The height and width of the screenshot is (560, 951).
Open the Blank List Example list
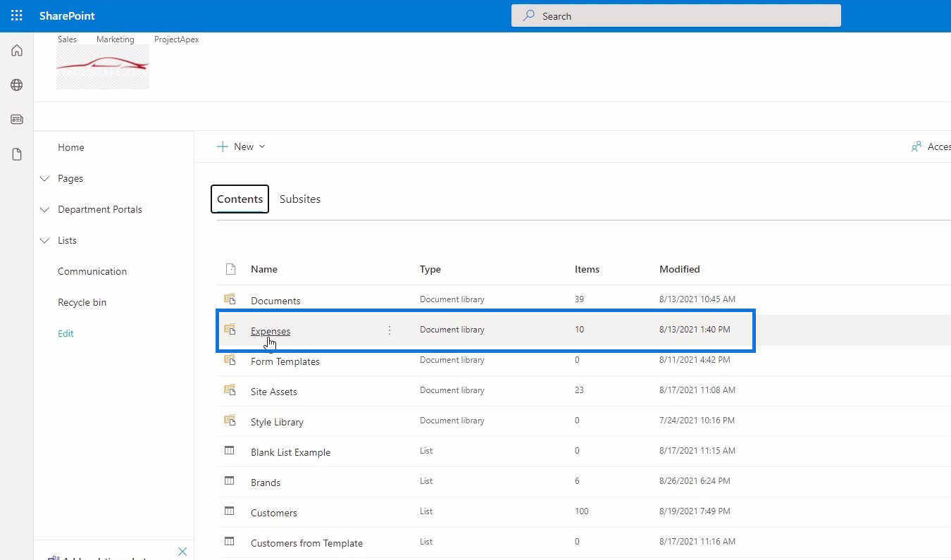point(290,452)
